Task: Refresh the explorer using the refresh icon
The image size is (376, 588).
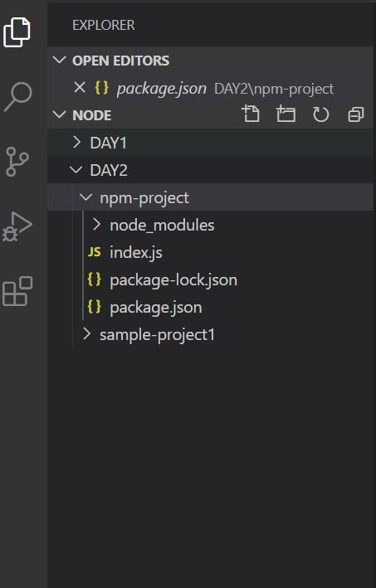Action: click(x=321, y=114)
